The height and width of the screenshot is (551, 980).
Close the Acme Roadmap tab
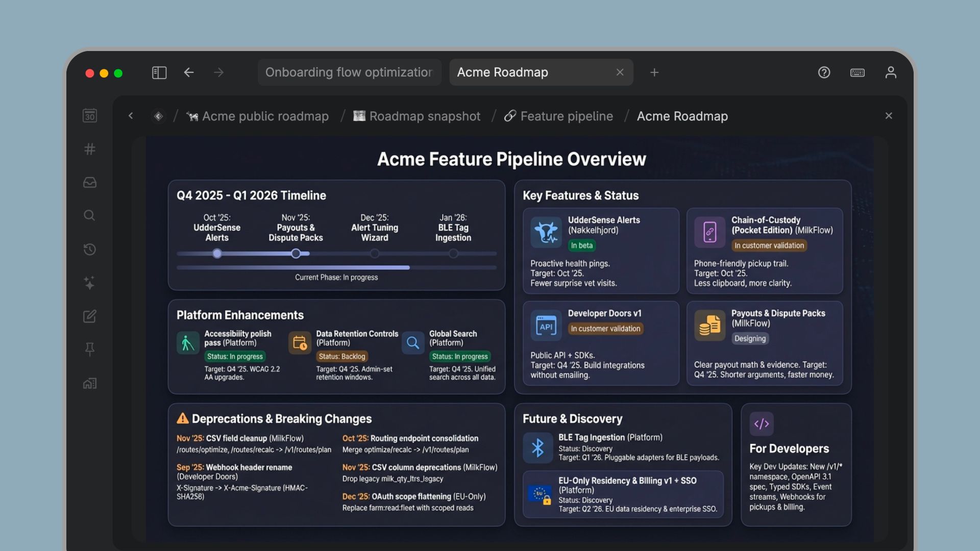point(620,72)
